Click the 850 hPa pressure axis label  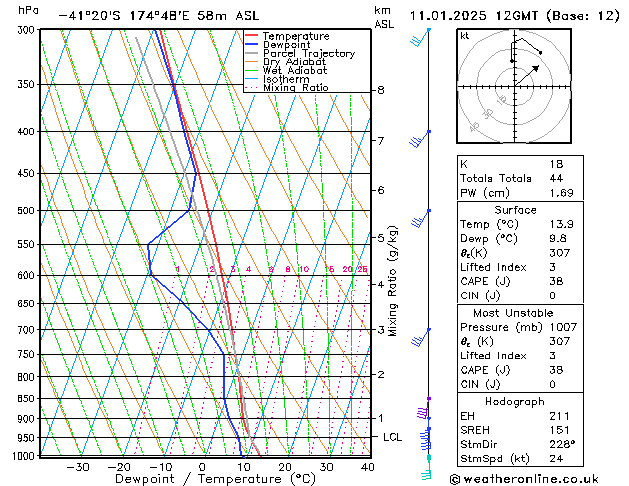[28, 399]
